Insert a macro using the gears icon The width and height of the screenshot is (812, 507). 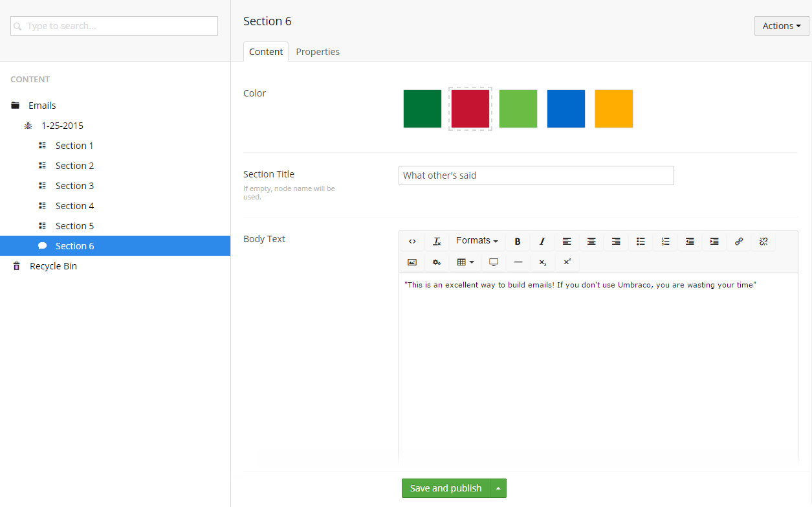coord(437,262)
